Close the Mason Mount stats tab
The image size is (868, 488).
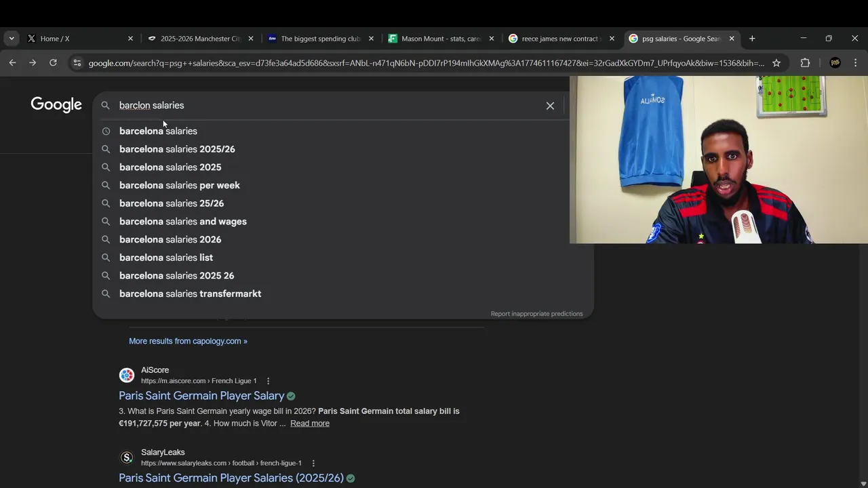click(x=492, y=39)
